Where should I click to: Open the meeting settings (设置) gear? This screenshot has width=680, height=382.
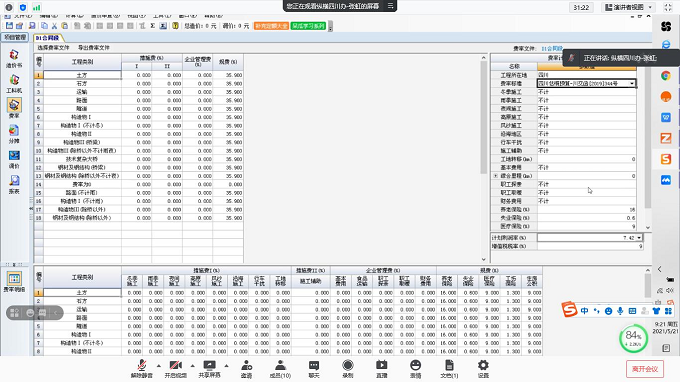(483, 369)
